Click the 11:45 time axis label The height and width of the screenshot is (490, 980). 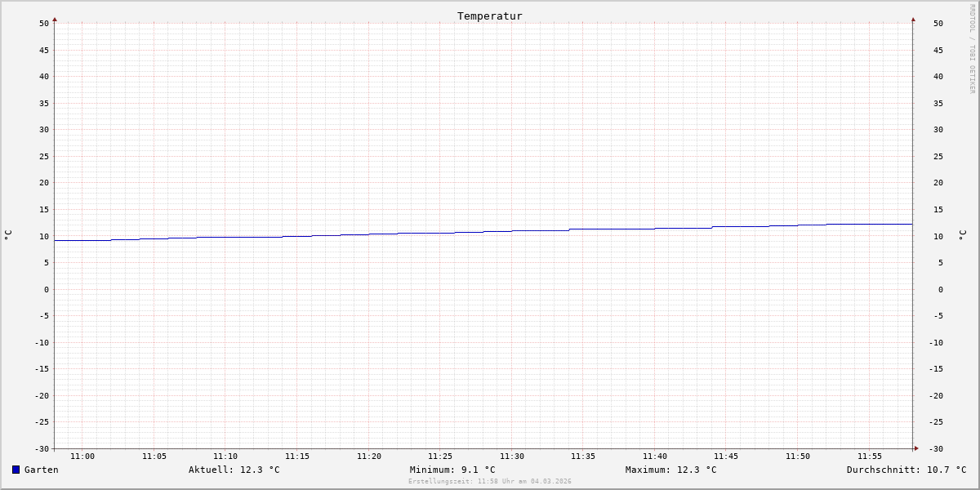tap(726, 456)
